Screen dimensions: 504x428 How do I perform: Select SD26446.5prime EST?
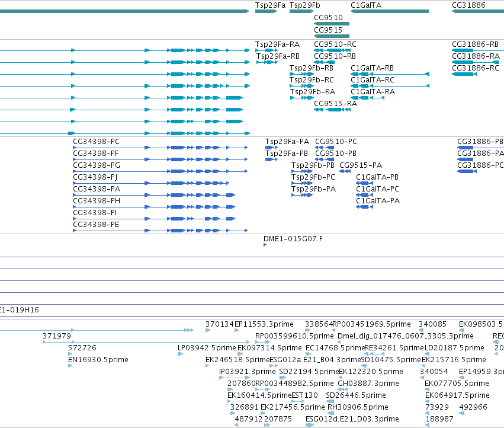[x=356, y=395]
